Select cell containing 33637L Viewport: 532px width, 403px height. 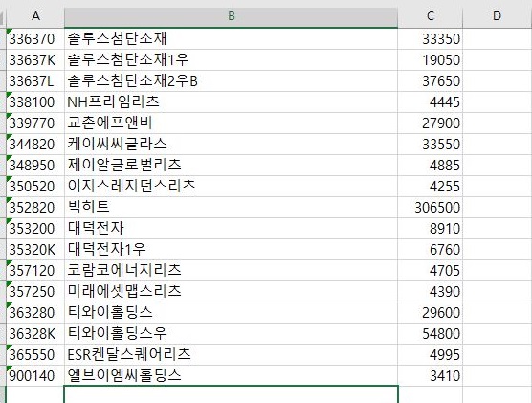pos(35,81)
